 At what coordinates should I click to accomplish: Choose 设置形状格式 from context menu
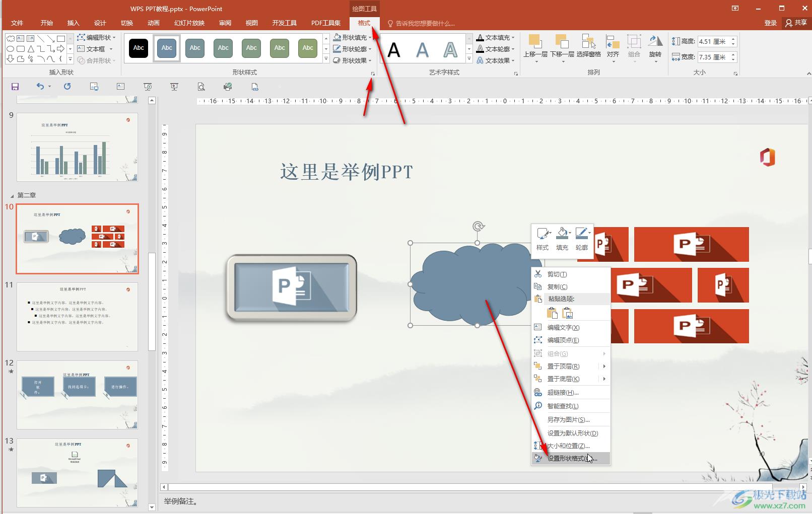point(571,458)
